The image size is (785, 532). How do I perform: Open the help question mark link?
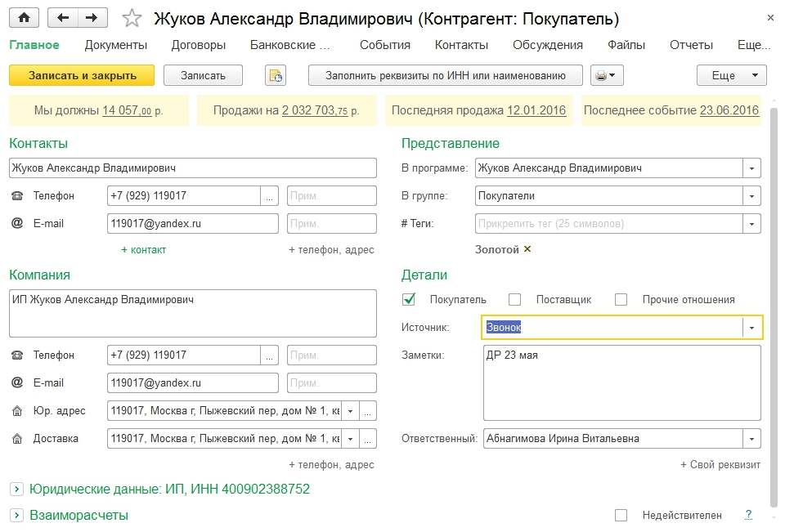pos(748,515)
